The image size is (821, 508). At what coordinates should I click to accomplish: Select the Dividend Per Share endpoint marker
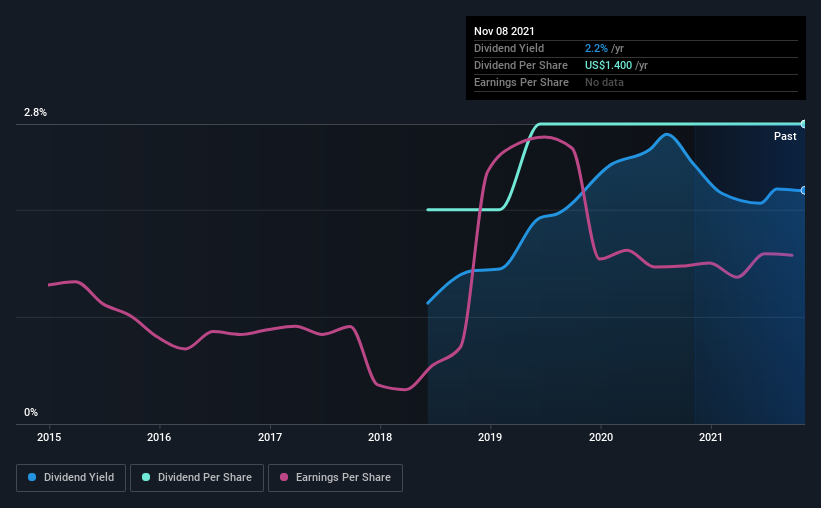point(803,124)
